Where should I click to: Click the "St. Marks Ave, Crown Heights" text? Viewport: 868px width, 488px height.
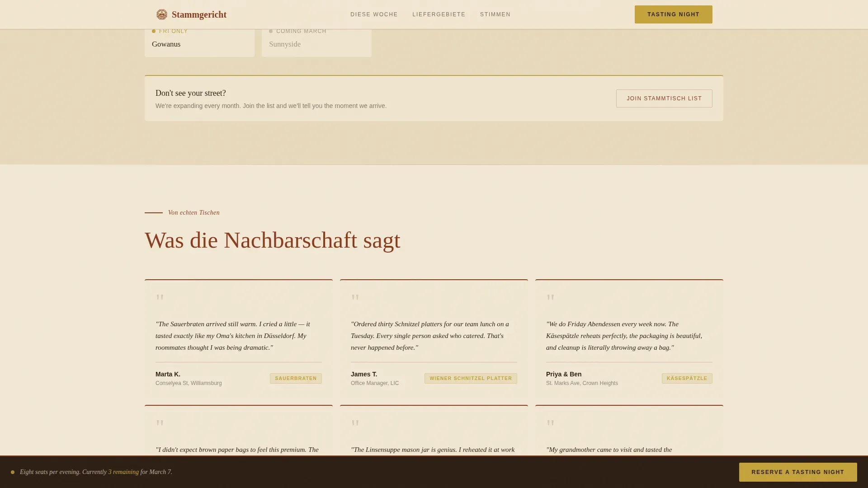pos(582,383)
